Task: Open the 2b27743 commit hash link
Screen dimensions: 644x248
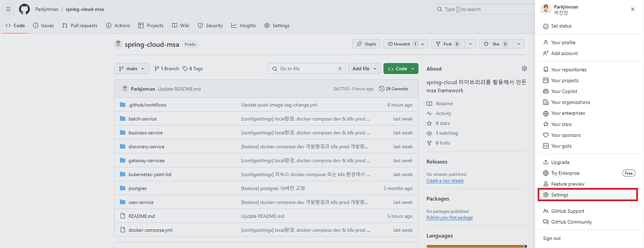Action: [x=342, y=89]
